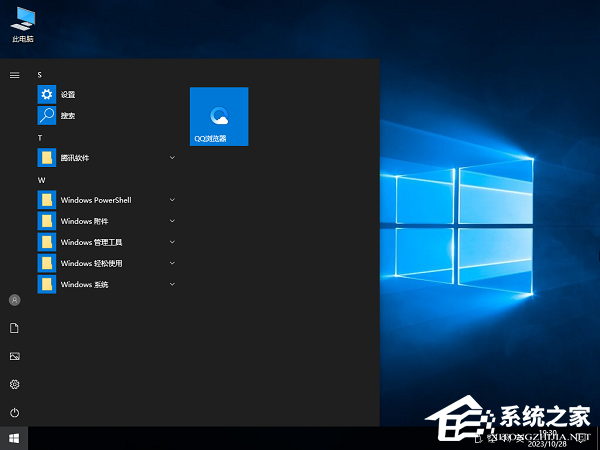
Task: Expand the Windows PowerShell folder
Action: click(x=105, y=200)
